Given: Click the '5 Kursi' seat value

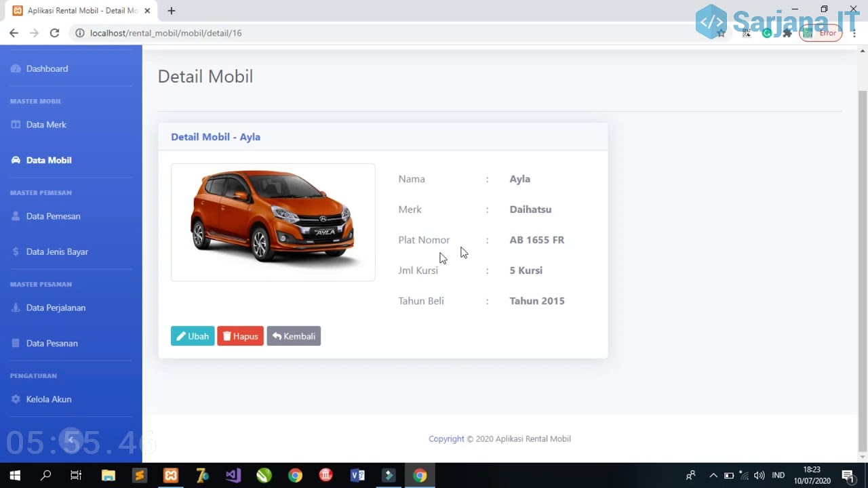Looking at the screenshot, I should point(526,270).
